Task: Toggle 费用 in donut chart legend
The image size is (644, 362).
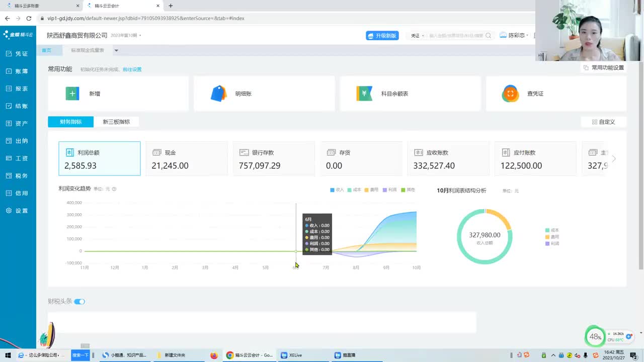Action: tap(552, 237)
